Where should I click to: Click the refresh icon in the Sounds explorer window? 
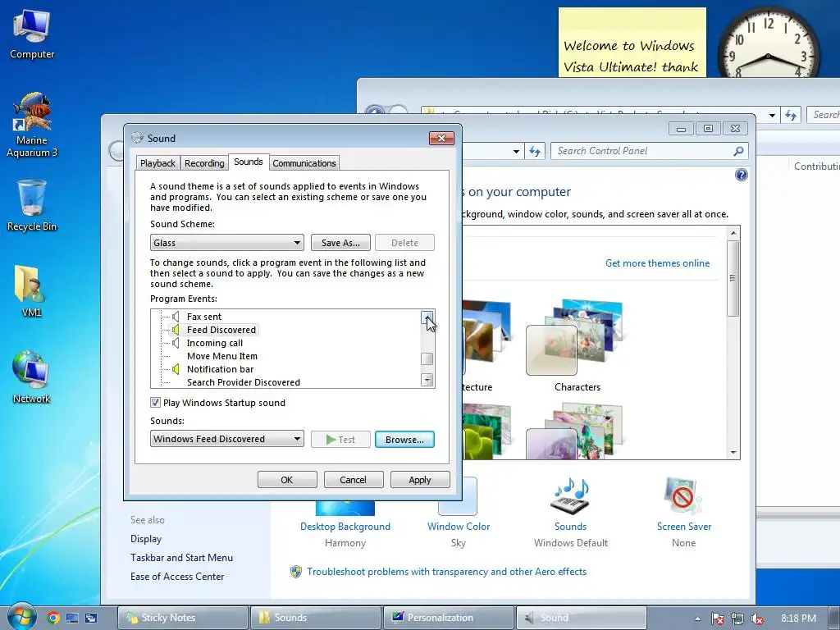coord(791,115)
